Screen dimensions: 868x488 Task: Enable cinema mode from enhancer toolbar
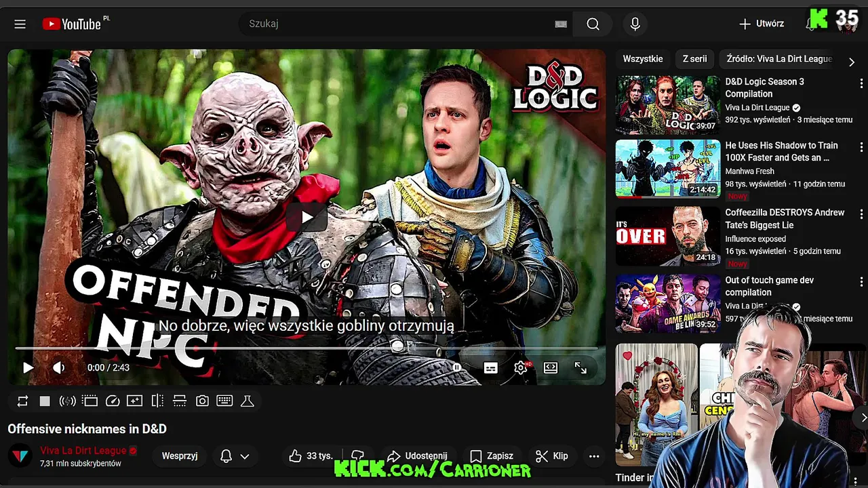(x=90, y=401)
